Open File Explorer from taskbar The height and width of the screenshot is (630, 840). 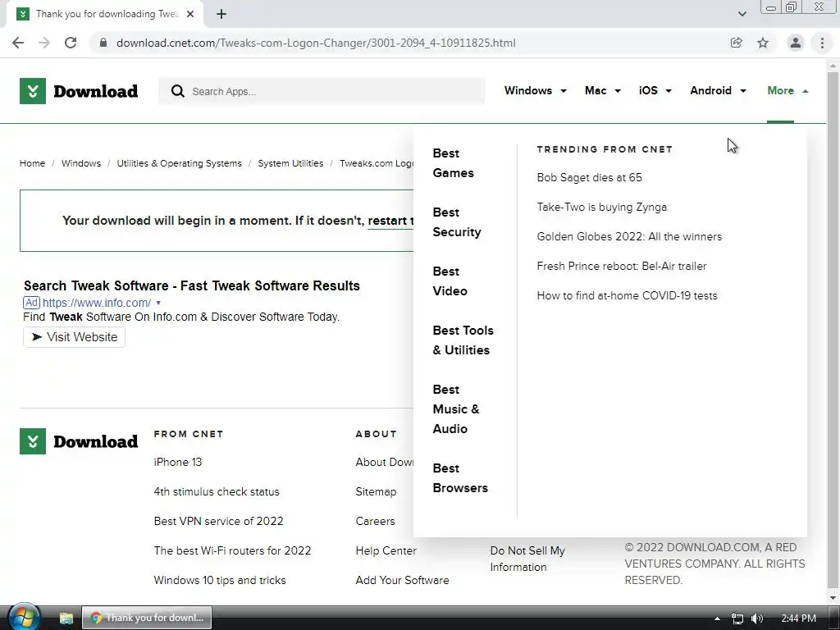click(x=66, y=618)
